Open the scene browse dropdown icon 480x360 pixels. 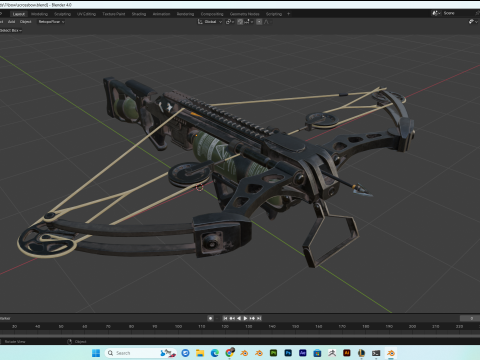(436, 13)
